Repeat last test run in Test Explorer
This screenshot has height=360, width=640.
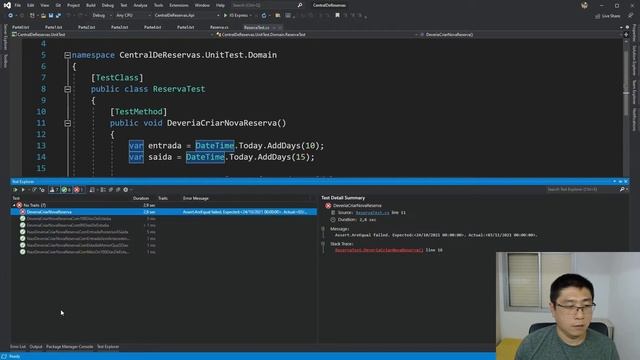tap(34, 190)
